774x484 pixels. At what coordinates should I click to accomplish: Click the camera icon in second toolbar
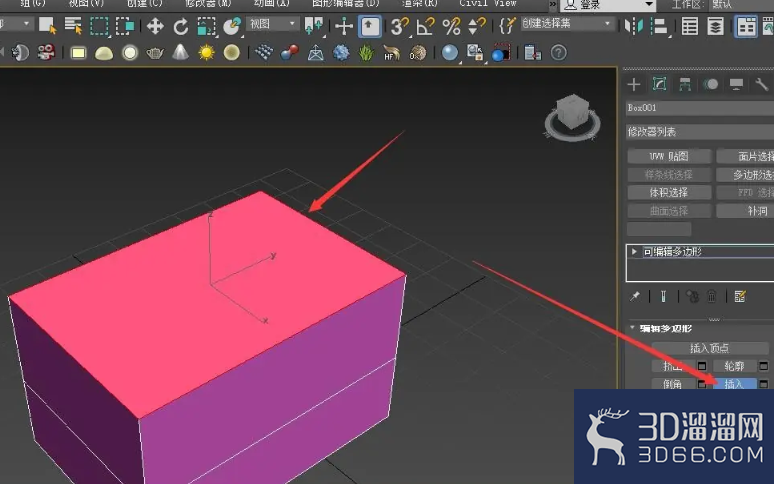coord(46,52)
